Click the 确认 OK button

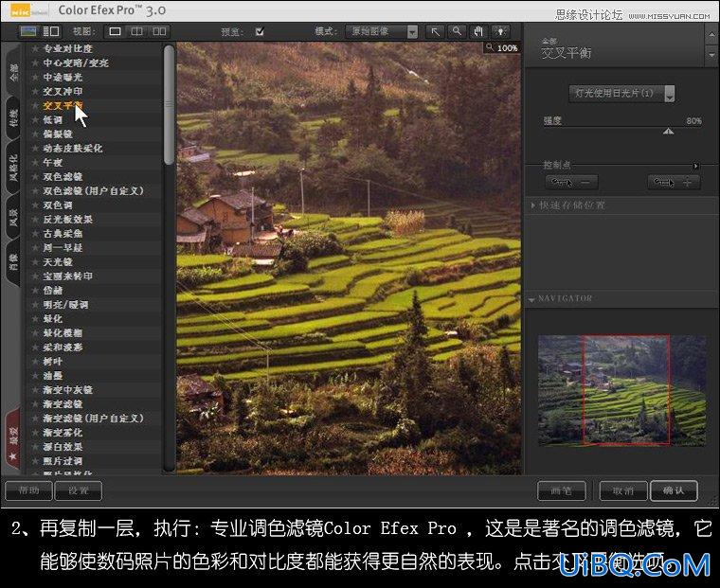pyautogui.click(x=675, y=491)
